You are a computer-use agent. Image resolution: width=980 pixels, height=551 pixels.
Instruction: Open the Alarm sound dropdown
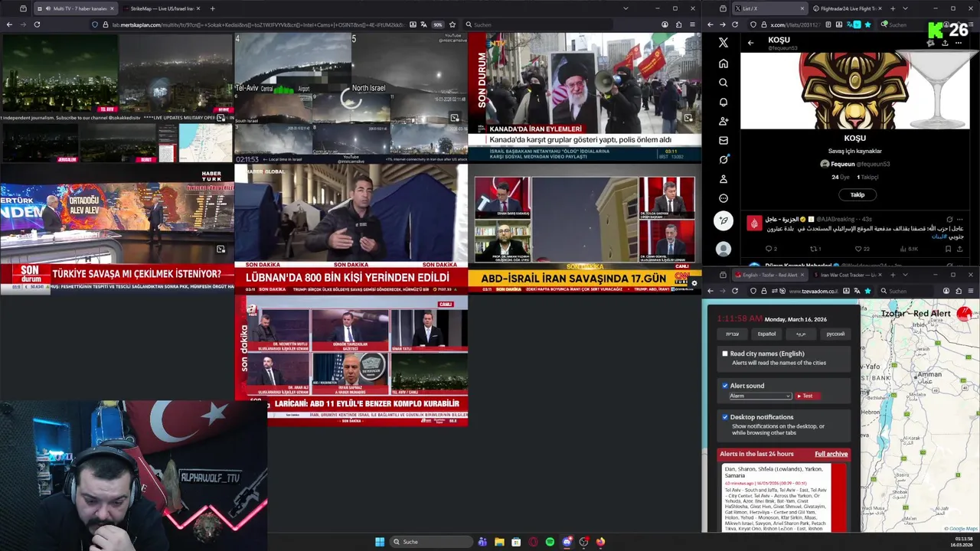759,396
